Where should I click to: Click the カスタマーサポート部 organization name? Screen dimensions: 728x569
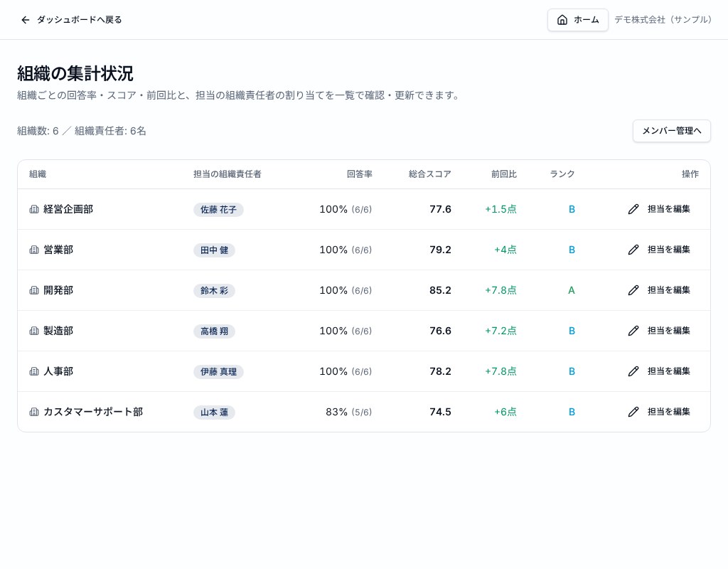click(x=93, y=412)
